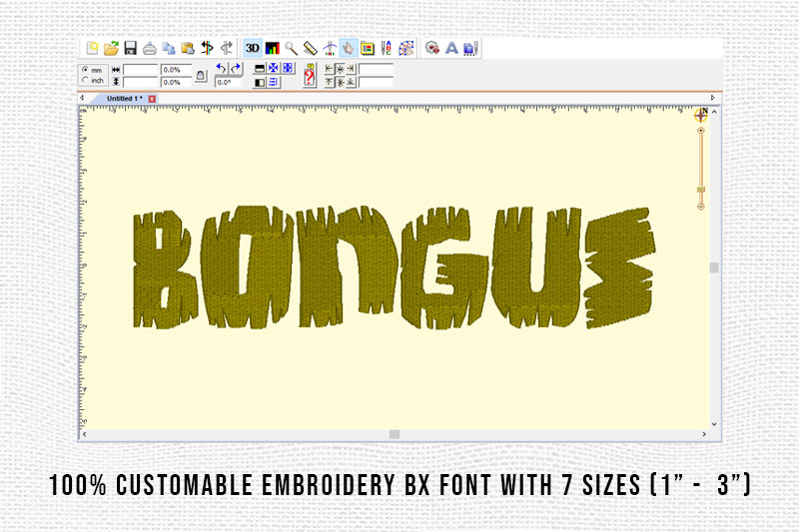Click the width percentage field
Viewport: 799px width, 532px height.
pos(177,70)
